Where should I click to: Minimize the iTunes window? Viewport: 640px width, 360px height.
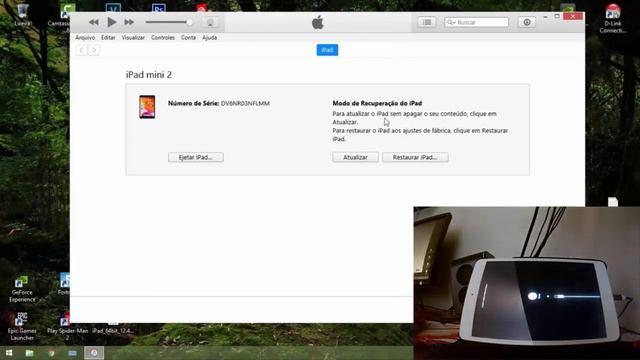coord(545,17)
